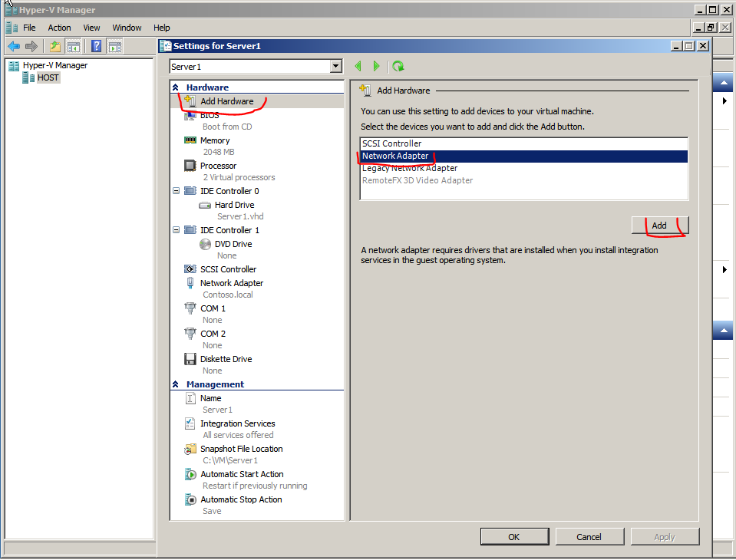The height and width of the screenshot is (560, 736).
Task: Go to previous virtual machine green arrow
Action: 358,66
